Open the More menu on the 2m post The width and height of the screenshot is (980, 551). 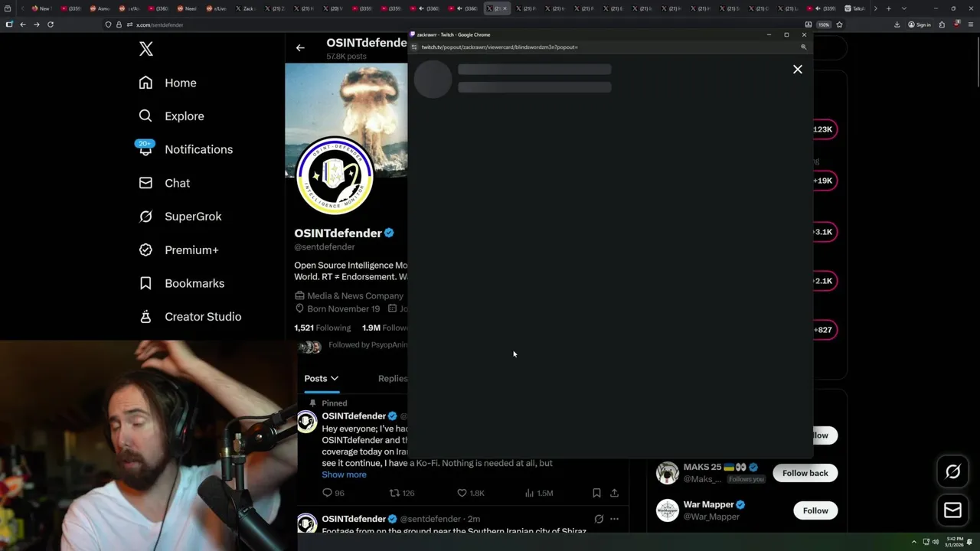614,519
